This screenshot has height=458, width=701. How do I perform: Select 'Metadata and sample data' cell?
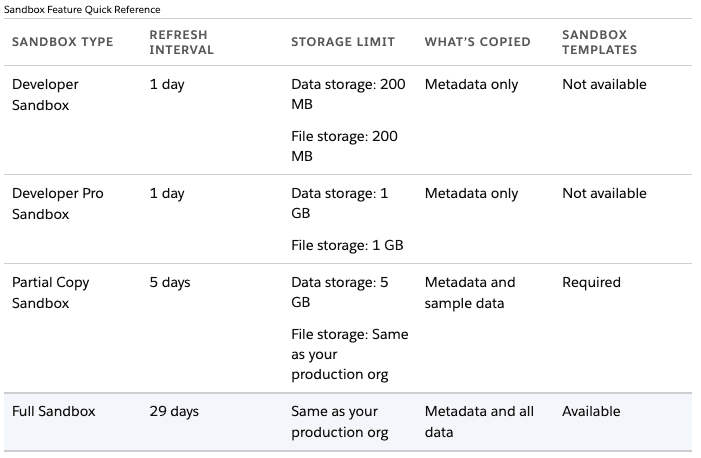[x=470, y=293]
